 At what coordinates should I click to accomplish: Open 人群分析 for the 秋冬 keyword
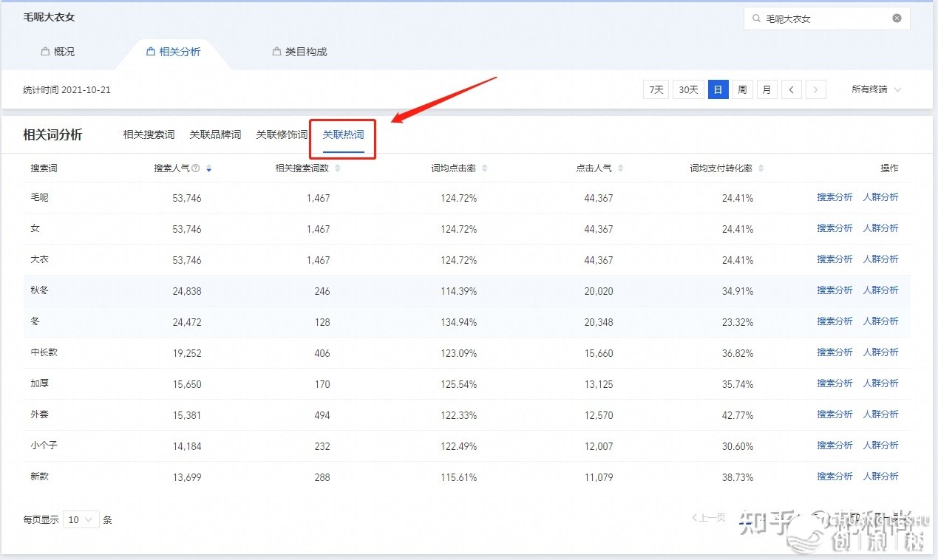tap(881, 290)
